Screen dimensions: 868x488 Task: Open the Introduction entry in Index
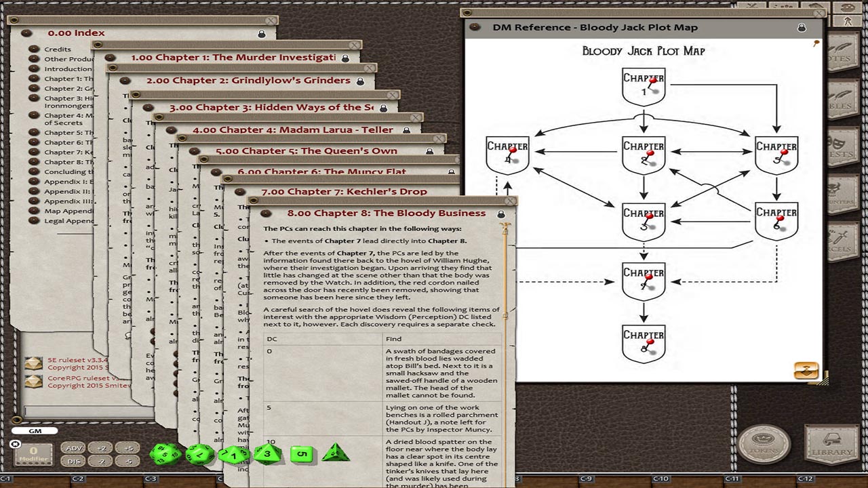pyautogui.click(x=68, y=69)
